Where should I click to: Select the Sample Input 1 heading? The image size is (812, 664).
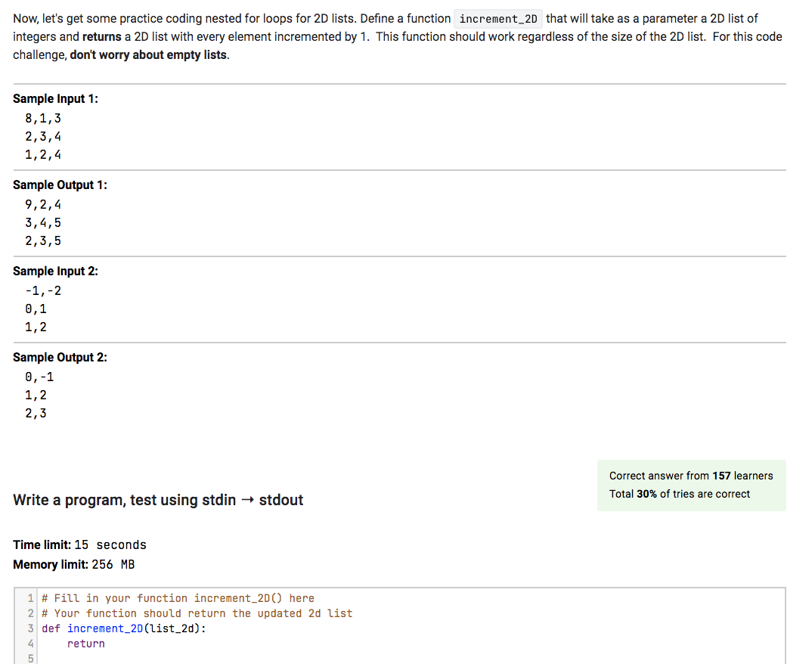click(54, 98)
